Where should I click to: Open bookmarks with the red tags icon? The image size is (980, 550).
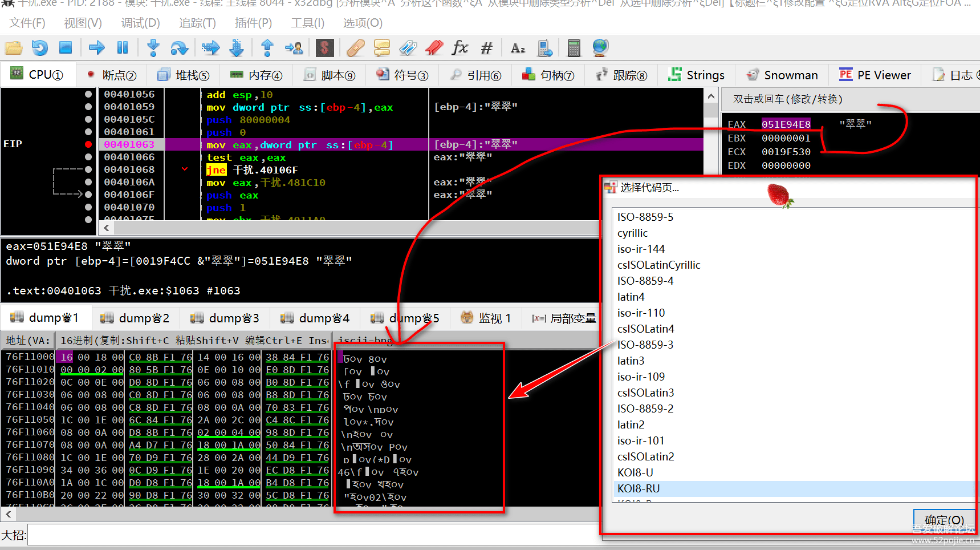pos(434,48)
